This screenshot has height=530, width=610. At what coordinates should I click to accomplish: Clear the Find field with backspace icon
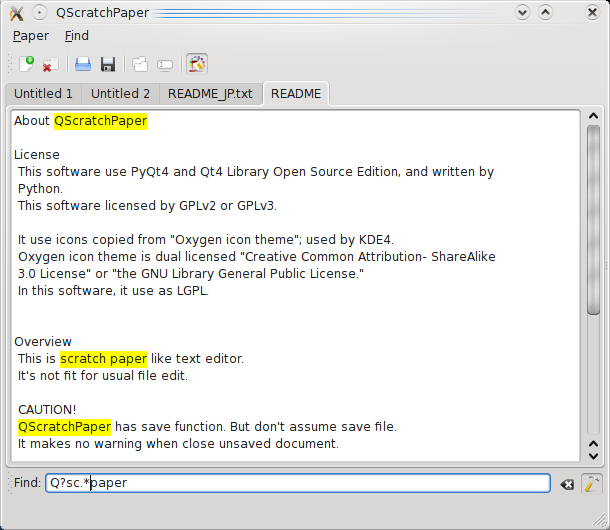coord(567,484)
